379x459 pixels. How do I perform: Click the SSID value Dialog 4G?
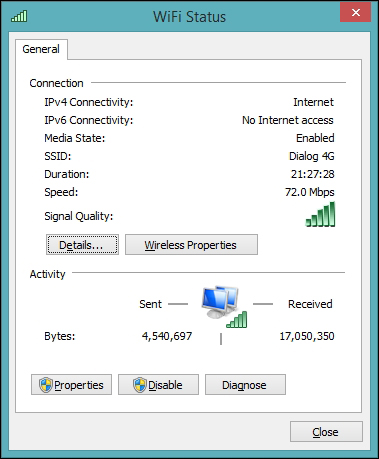coord(312,156)
